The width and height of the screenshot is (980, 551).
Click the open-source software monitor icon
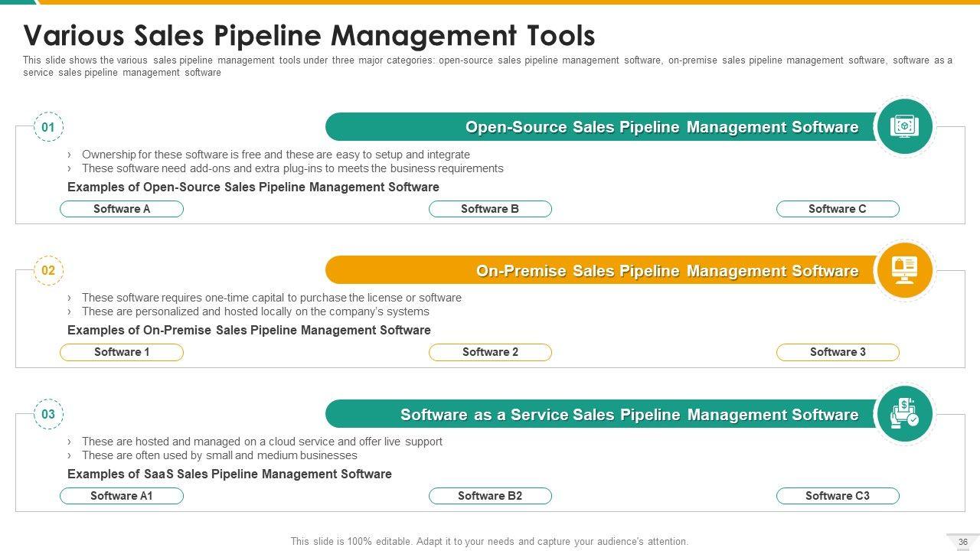(x=904, y=127)
